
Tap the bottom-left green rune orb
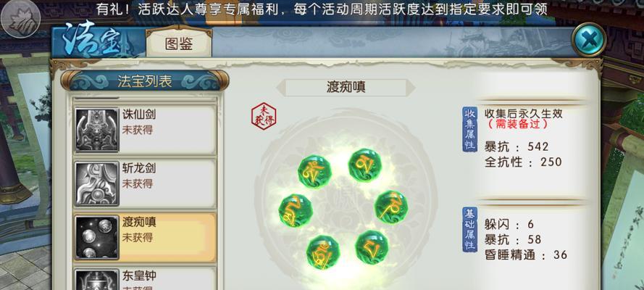point(323,252)
